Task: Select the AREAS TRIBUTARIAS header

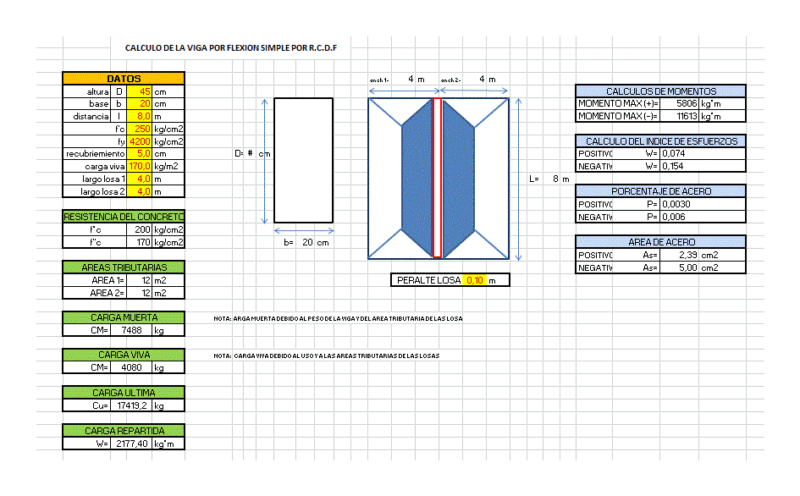Action: click(123, 267)
